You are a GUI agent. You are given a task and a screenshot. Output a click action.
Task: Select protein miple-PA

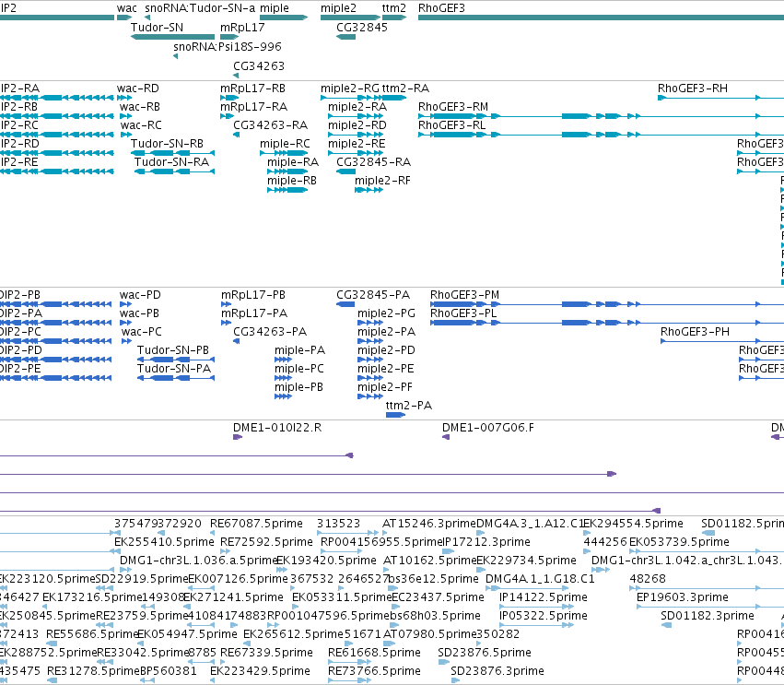click(x=300, y=350)
